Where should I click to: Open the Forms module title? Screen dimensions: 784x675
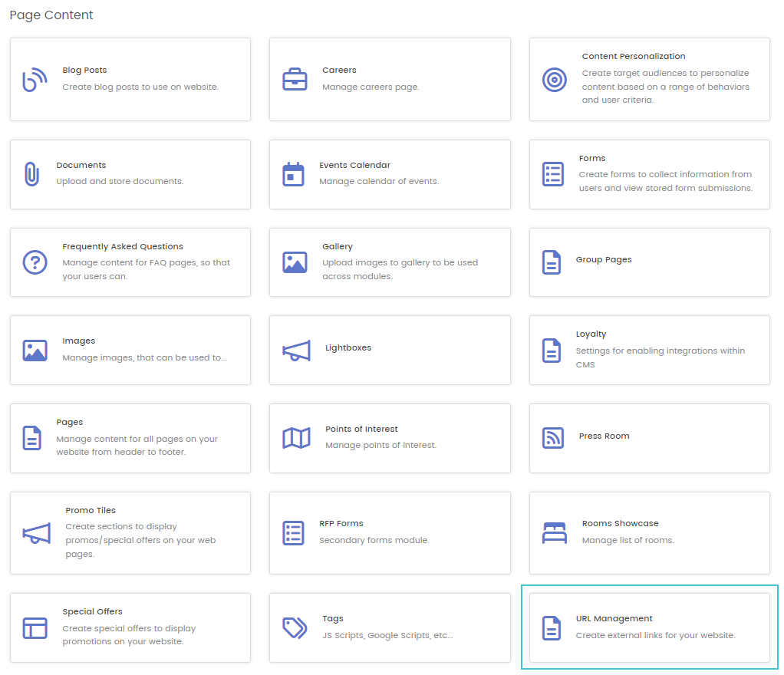(592, 159)
